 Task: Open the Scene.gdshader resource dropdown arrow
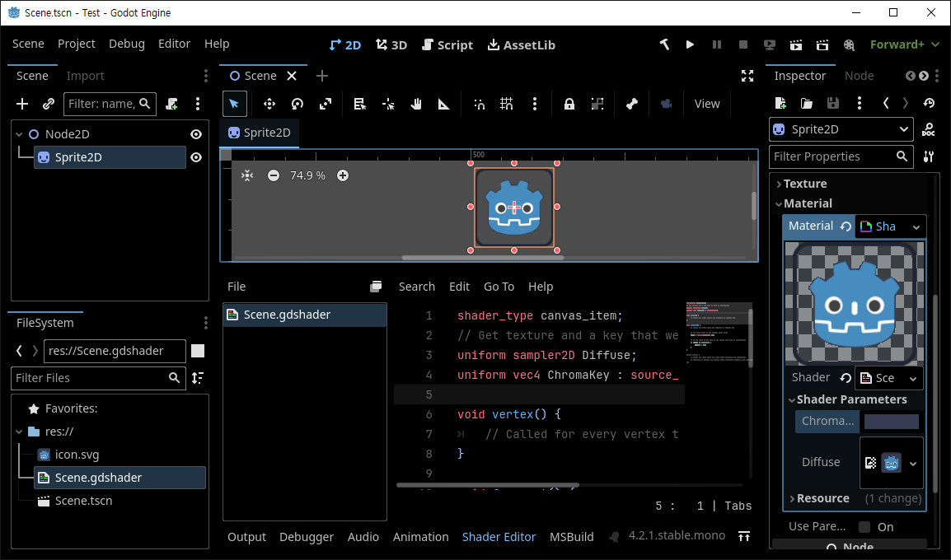pyautogui.click(x=913, y=379)
